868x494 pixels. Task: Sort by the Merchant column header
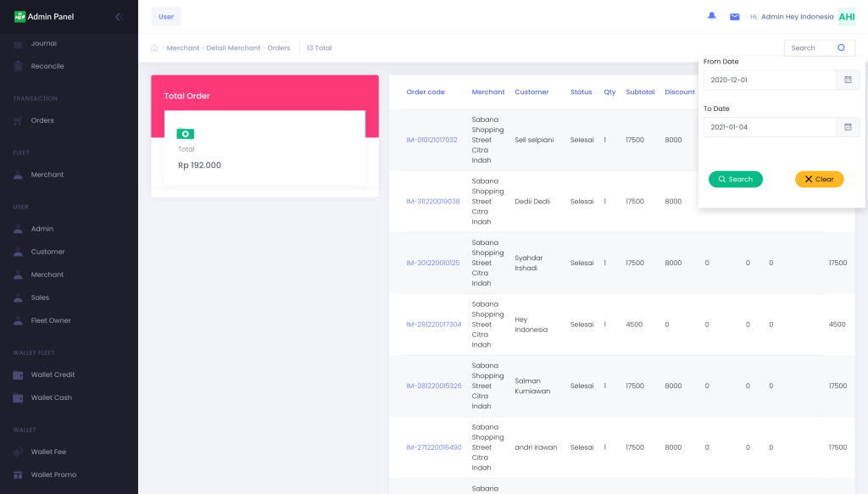tap(487, 92)
